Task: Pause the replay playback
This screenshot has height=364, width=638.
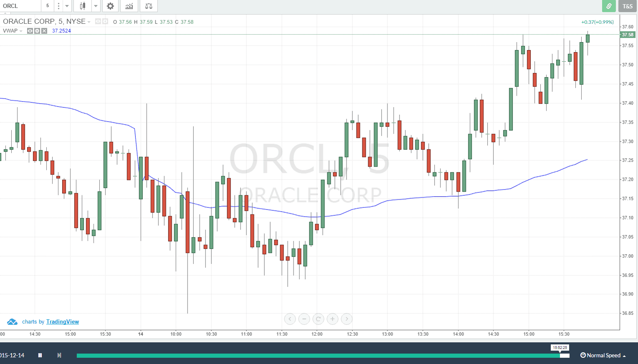Action: tap(40, 355)
